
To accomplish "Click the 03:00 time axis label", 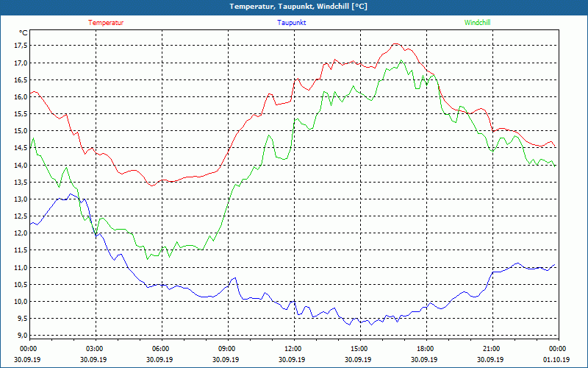I will click(96, 349).
